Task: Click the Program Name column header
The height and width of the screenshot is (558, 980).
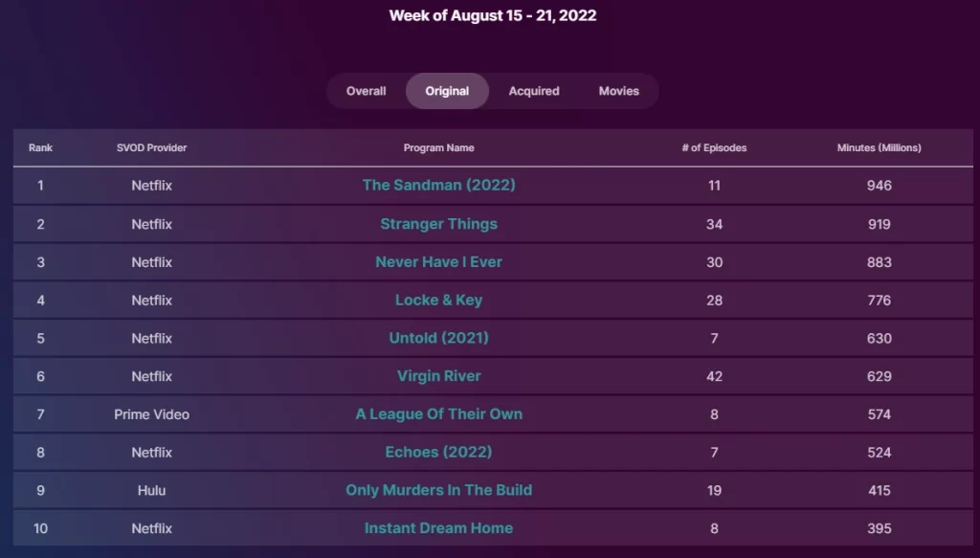Action: [438, 148]
